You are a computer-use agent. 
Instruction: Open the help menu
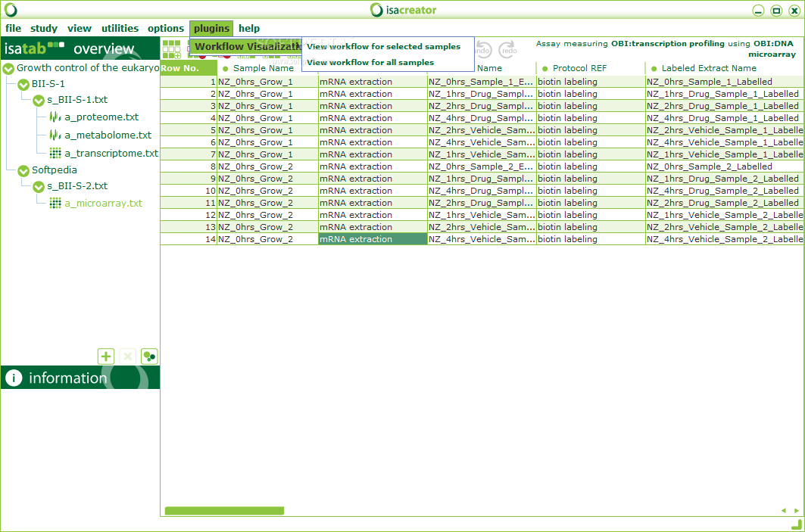[249, 28]
